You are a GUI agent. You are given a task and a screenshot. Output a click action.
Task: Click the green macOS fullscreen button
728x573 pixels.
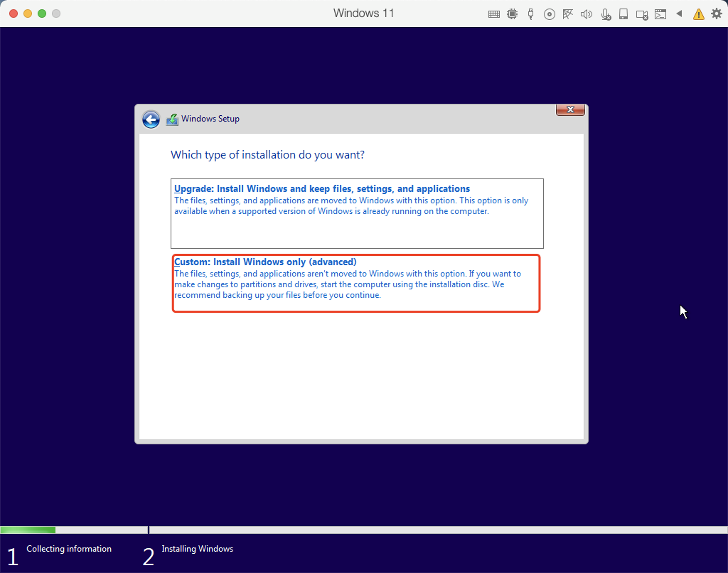[42, 14]
